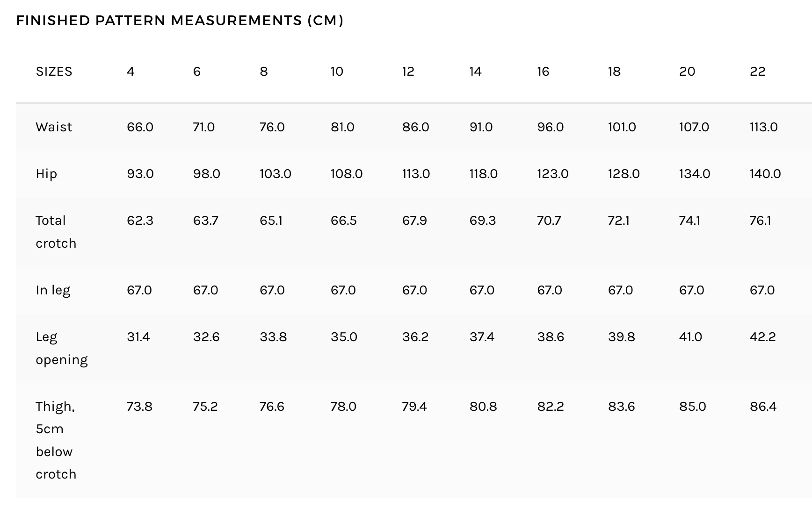Screen dimensions: 812x515
Task: Select the Leg opening row label
Action: [x=62, y=348]
